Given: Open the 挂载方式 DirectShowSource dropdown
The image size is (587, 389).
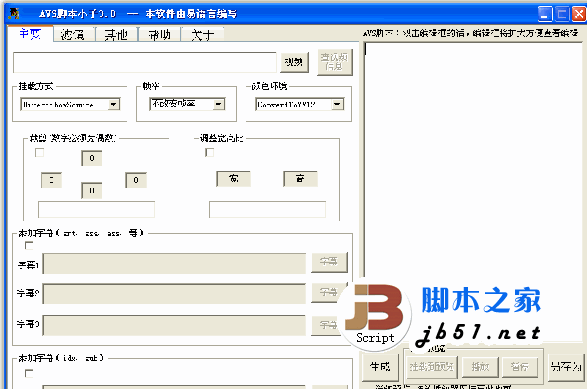Looking at the screenshot, I should point(70,104).
